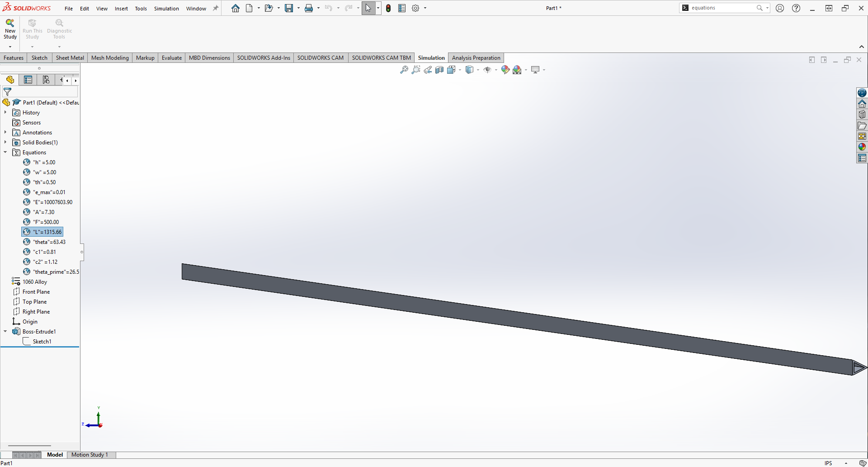The width and height of the screenshot is (868, 467).
Task: Click the Open file folder icon
Action: pos(269,8)
